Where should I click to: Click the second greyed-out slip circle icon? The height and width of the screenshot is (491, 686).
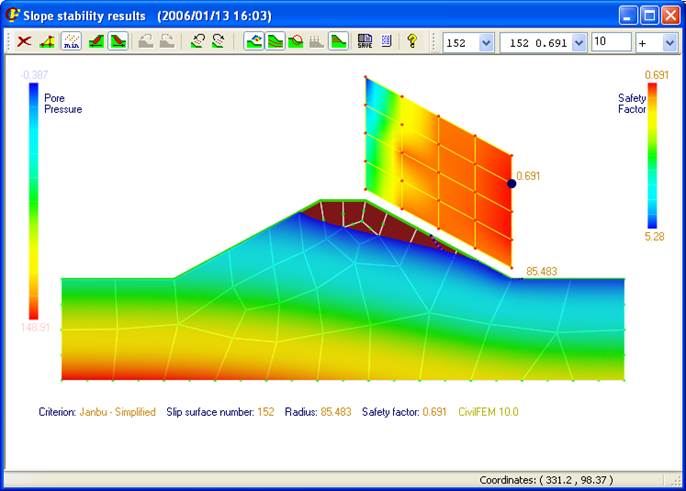(x=168, y=42)
